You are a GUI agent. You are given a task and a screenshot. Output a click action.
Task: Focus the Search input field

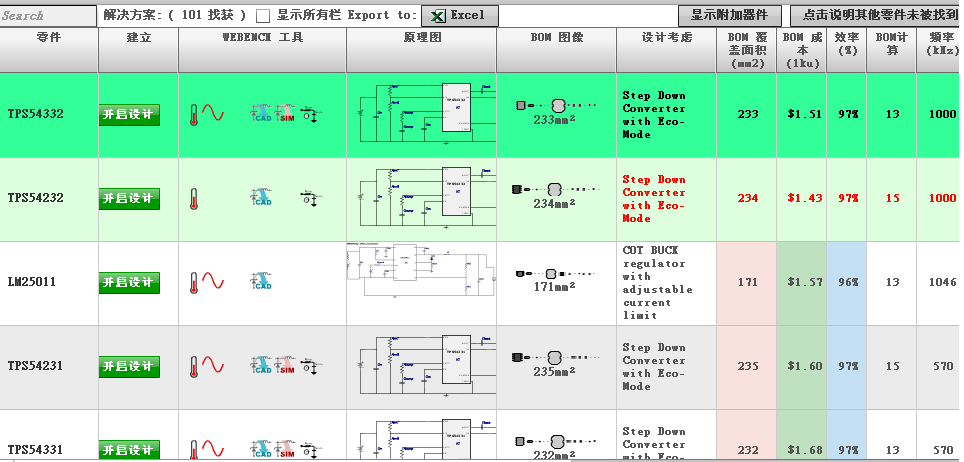click(48, 16)
